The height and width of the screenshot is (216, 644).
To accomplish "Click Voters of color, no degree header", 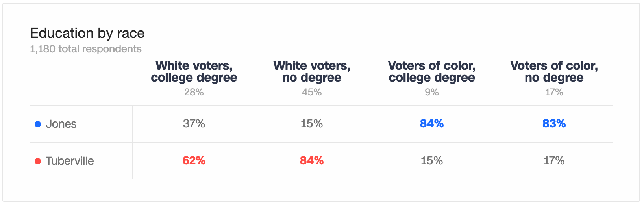I will [554, 71].
